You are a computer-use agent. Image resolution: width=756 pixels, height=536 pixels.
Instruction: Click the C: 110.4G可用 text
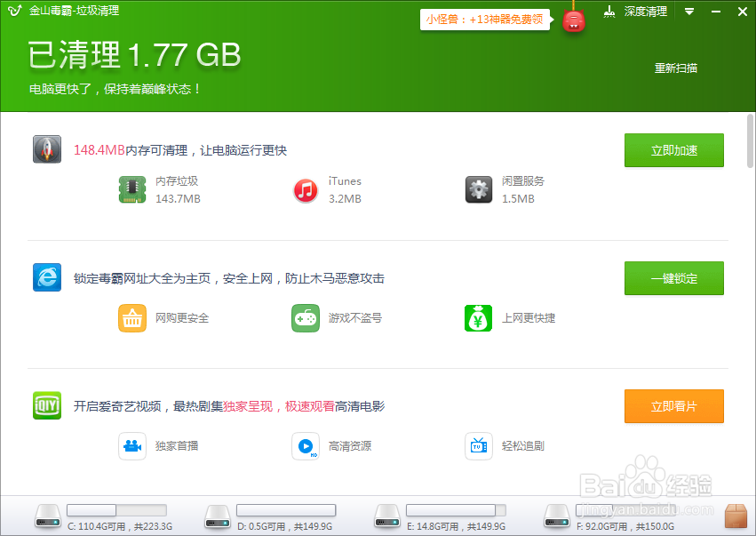tap(120, 526)
